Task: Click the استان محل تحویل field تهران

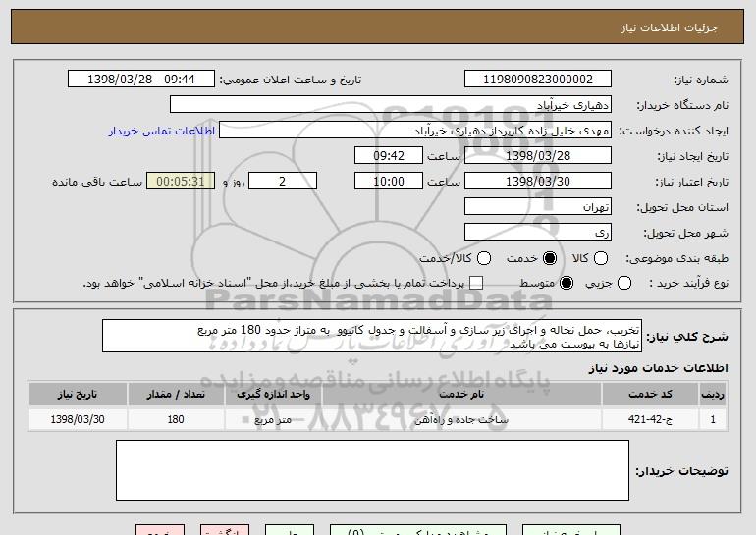Action: (538, 207)
